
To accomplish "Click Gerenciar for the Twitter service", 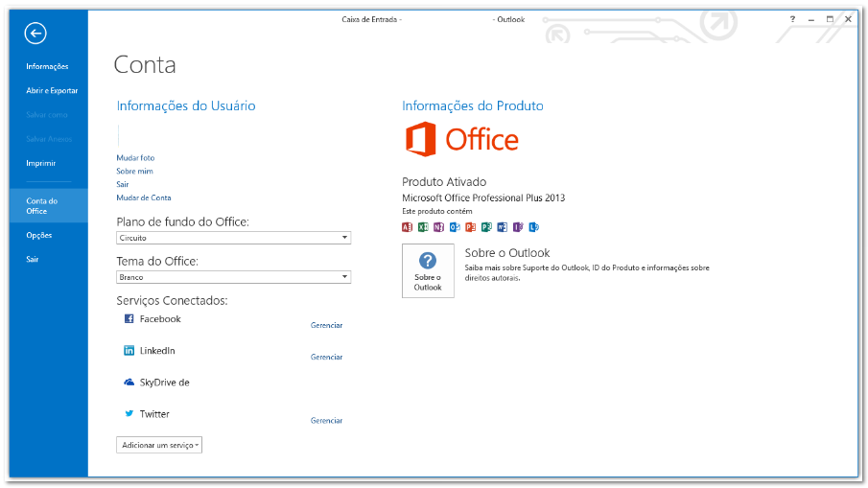I will [x=327, y=421].
